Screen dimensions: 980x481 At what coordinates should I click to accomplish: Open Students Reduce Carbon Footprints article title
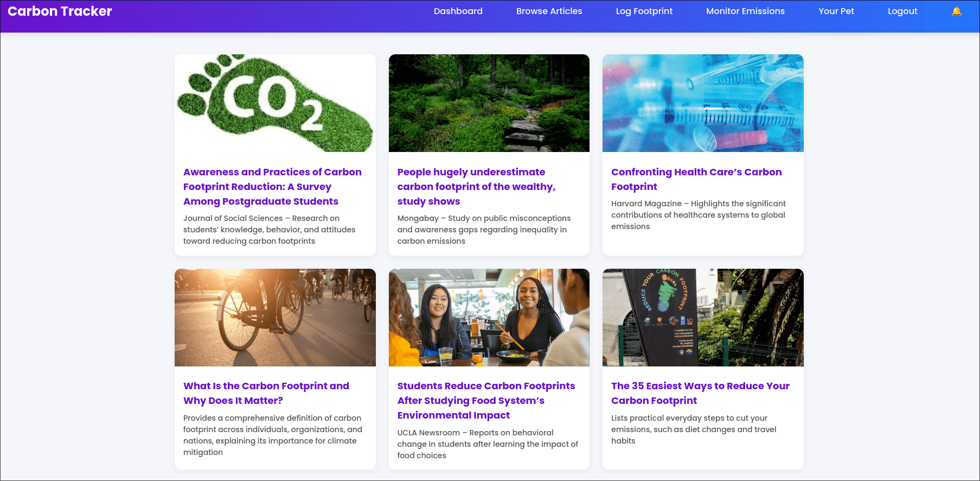486,401
